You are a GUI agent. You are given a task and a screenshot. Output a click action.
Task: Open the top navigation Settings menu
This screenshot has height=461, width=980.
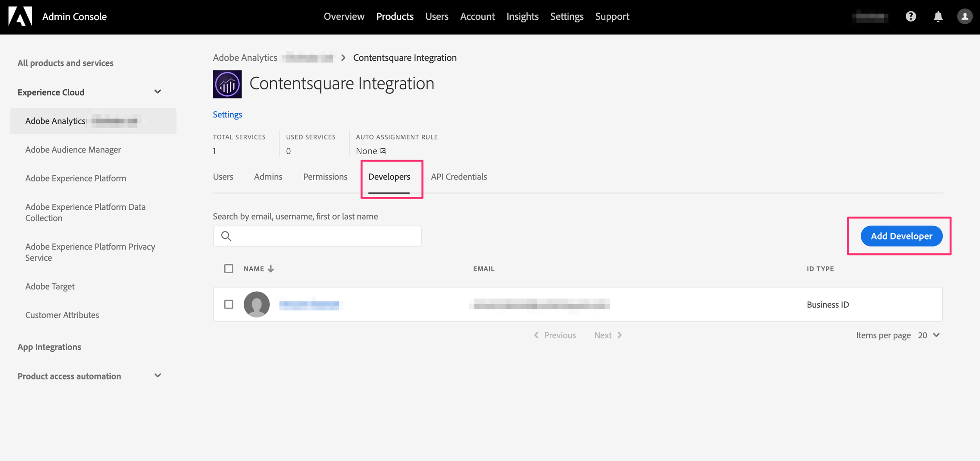click(x=567, y=16)
